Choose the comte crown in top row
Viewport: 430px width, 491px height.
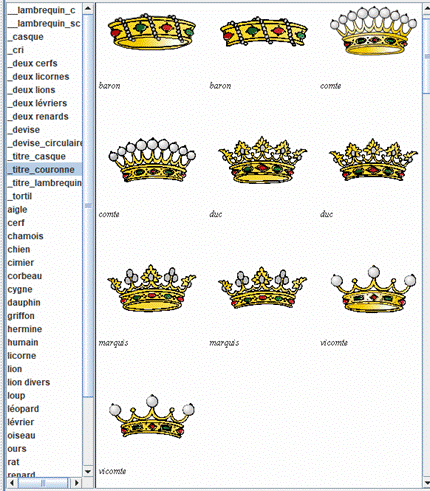[x=373, y=31]
